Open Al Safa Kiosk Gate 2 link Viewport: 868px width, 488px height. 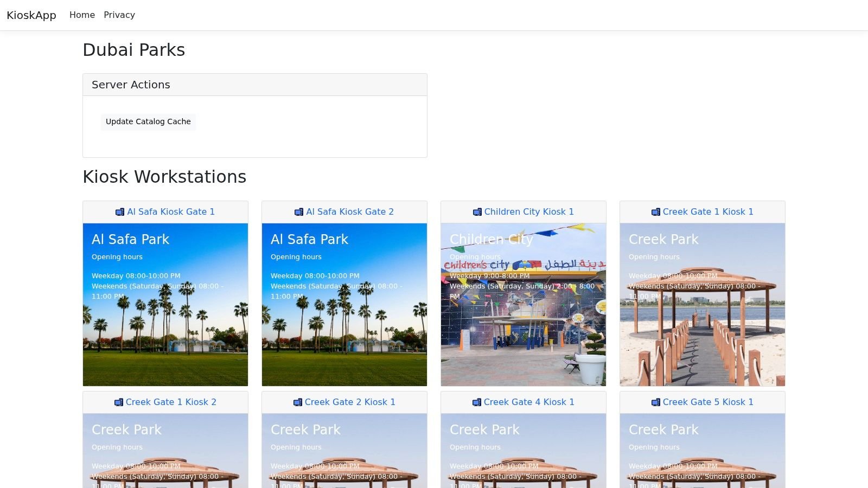pyautogui.click(x=350, y=212)
